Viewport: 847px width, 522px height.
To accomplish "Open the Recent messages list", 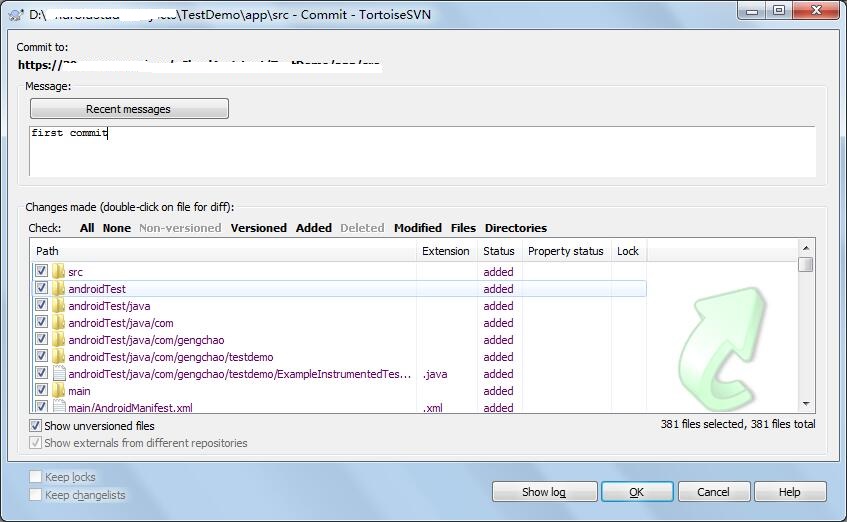I will pos(129,109).
